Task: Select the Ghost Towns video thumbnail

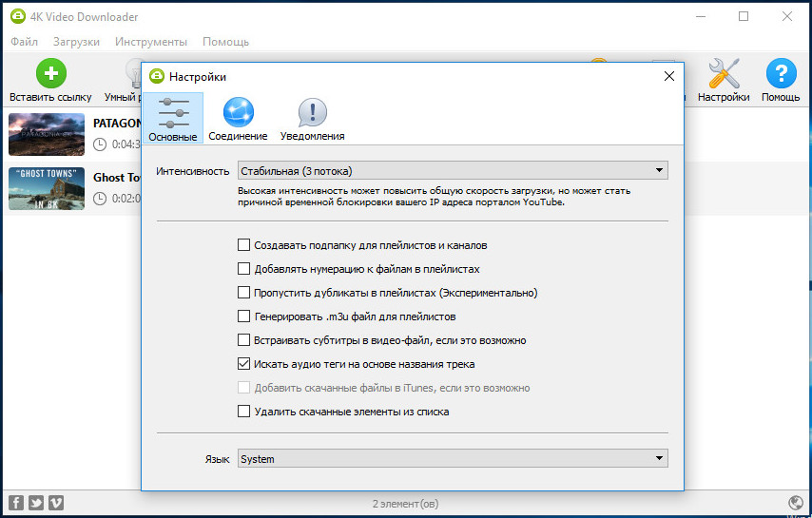Action: click(47, 188)
